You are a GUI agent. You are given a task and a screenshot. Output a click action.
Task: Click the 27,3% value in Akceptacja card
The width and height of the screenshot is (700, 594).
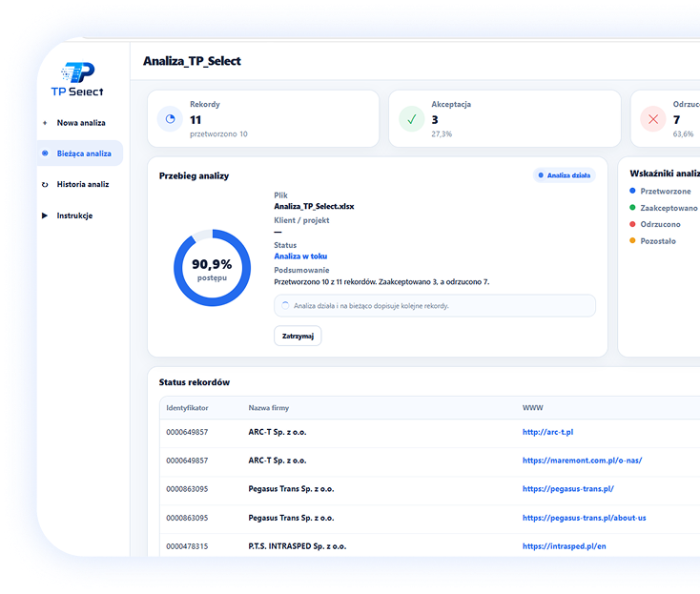point(442,134)
